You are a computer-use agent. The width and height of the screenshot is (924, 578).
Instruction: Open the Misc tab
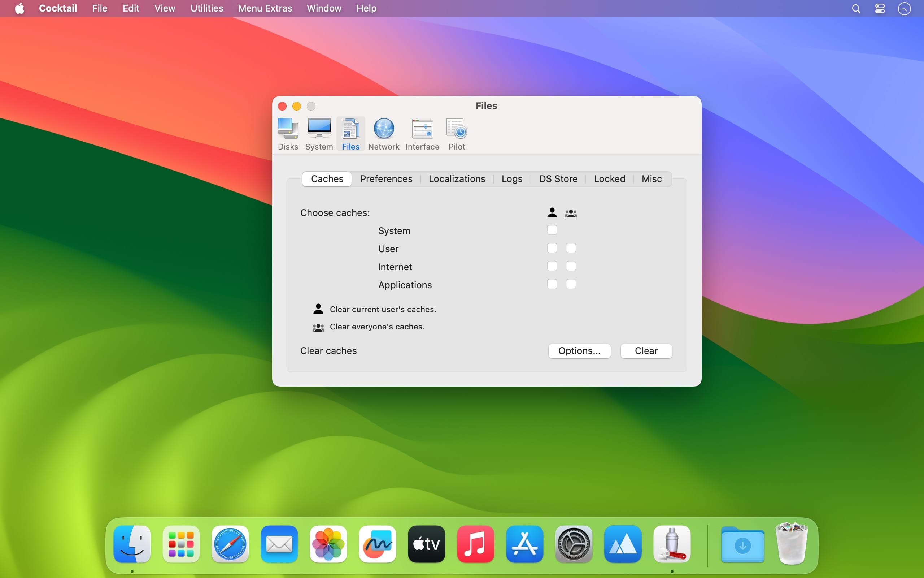point(651,179)
